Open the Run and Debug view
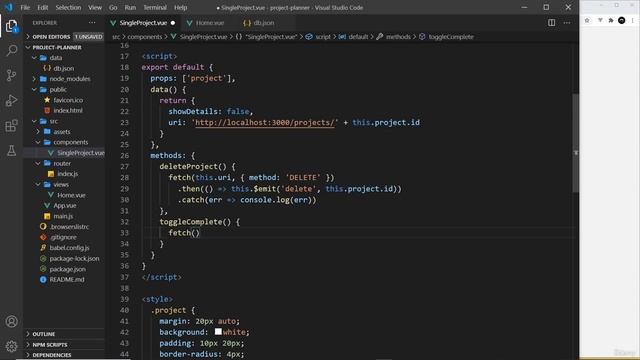This screenshot has height=360, width=640. [x=11, y=100]
